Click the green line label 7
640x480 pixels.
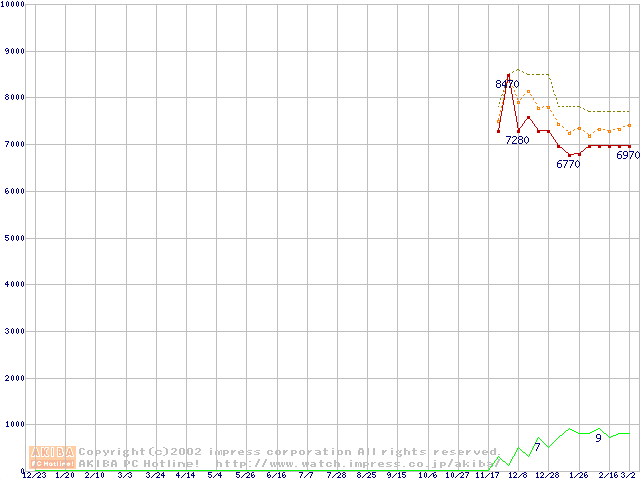537,447
